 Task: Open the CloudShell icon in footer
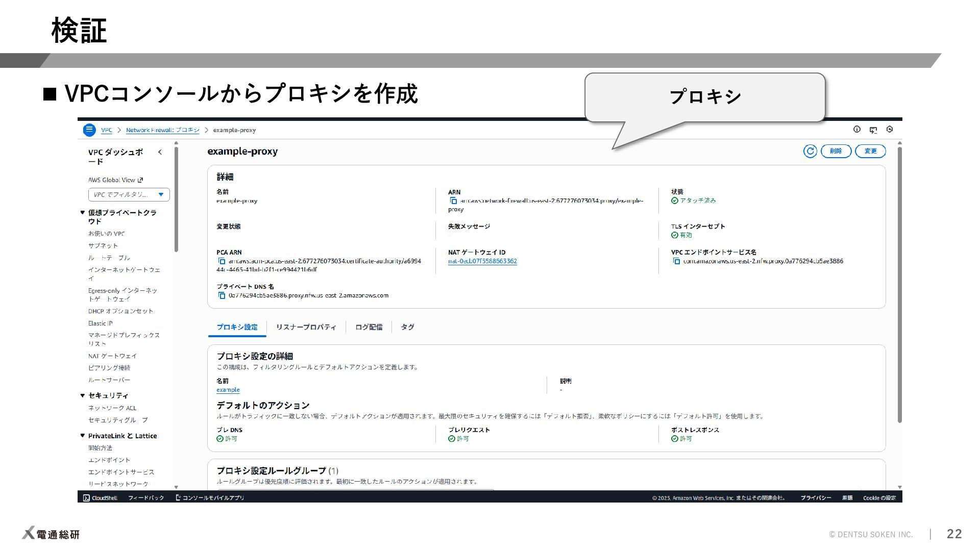coord(87,498)
